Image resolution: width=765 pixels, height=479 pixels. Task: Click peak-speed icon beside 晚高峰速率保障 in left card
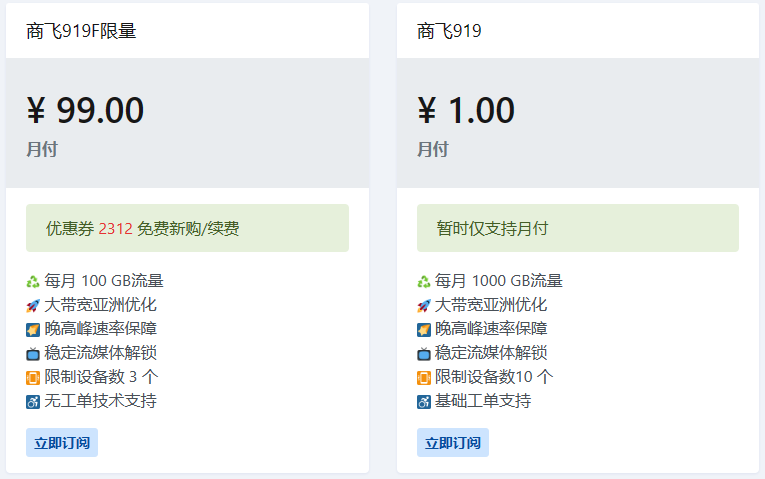[33, 330]
